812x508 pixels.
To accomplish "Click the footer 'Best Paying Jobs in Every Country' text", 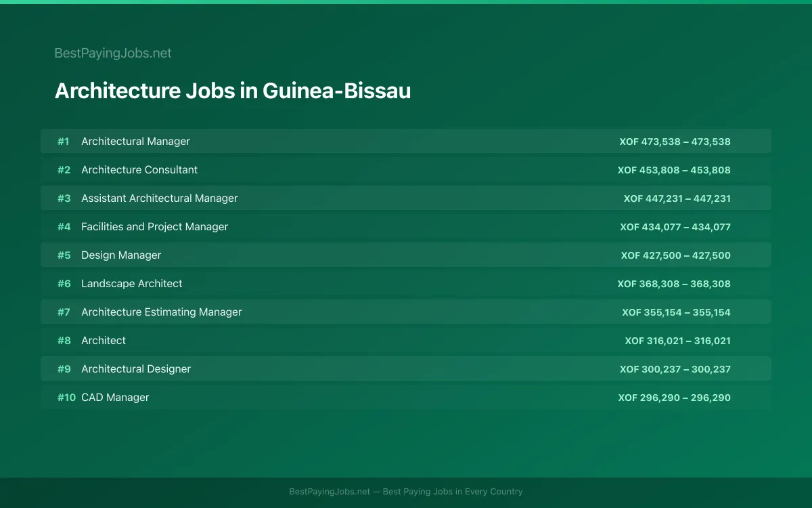I will click(453, 492).
